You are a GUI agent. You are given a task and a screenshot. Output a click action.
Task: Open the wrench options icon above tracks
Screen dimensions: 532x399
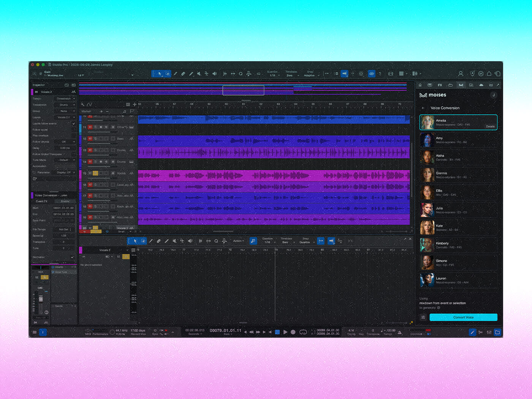click(x=82, y=104)
